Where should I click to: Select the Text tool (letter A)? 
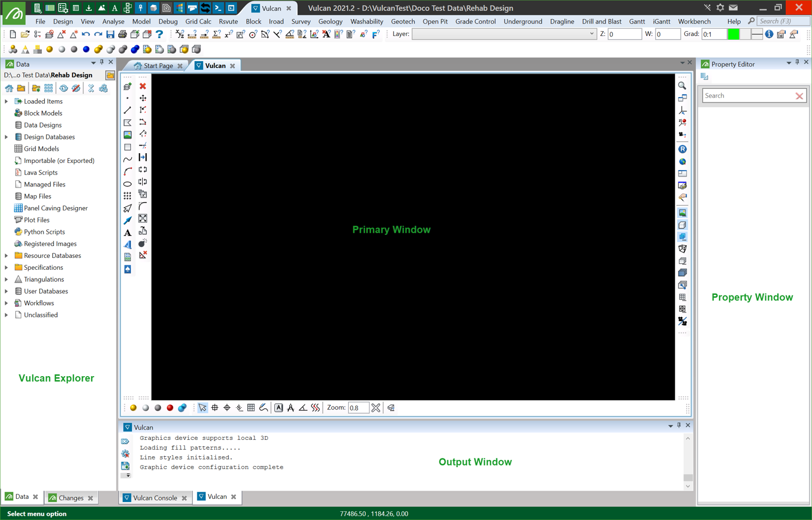click(x=128, y=233)
